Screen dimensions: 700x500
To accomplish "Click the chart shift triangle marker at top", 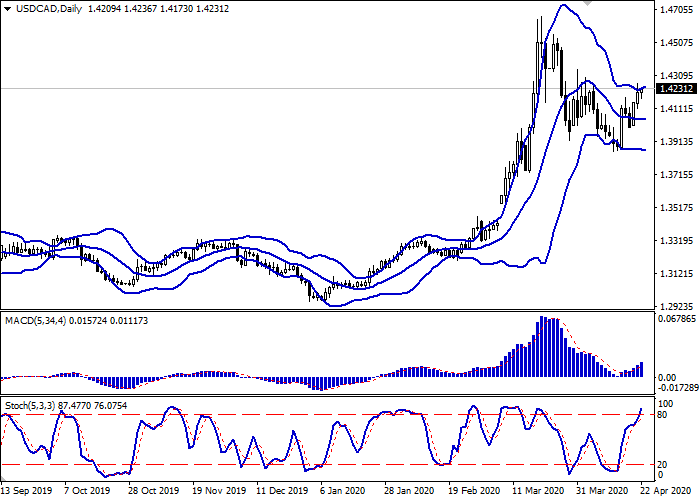I will pyautogui.click(x=587, y=4).
